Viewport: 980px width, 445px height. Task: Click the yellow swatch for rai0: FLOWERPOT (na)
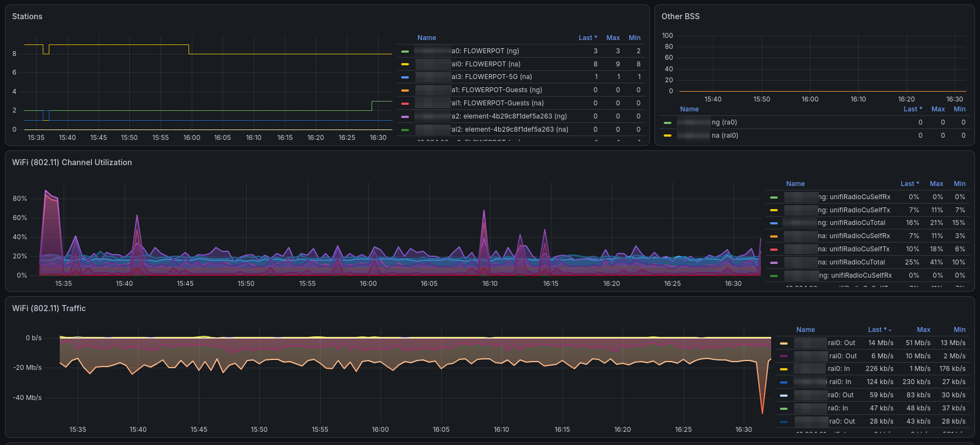(405, 64)
